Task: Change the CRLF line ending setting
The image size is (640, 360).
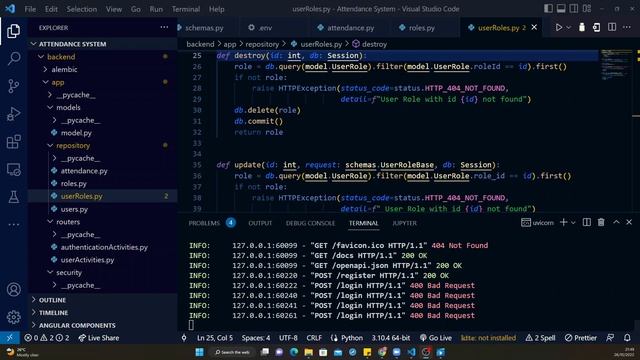Action: click(x=314, y=338)
